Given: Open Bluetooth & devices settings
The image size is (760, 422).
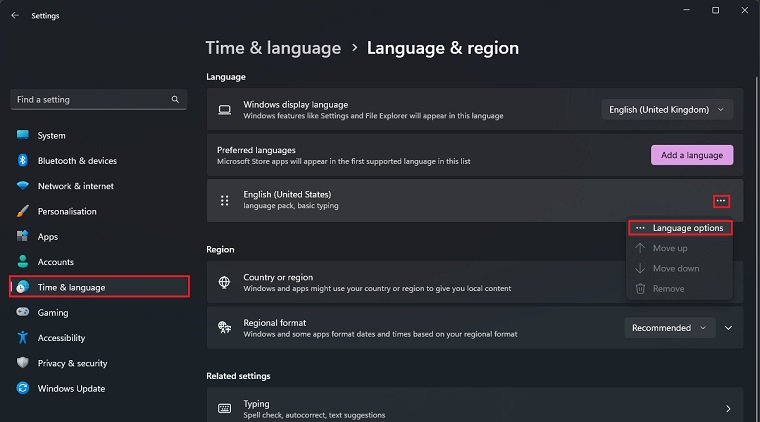Looking at the screenshot, I should point(99,160).
